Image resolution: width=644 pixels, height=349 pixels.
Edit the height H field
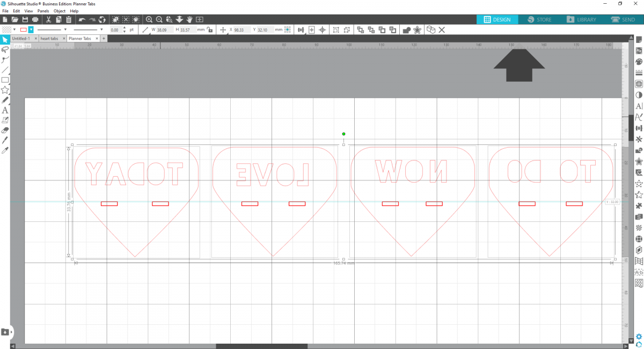coord(188,30)
